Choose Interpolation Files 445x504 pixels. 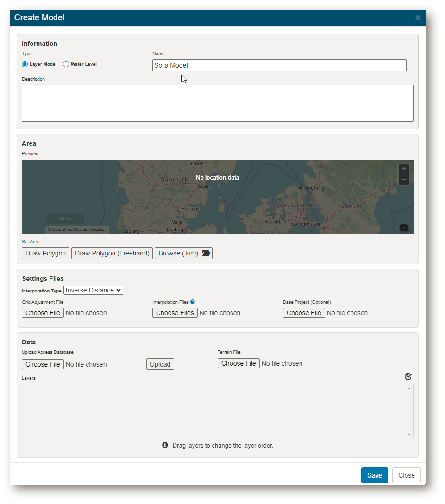pos(175,313)
